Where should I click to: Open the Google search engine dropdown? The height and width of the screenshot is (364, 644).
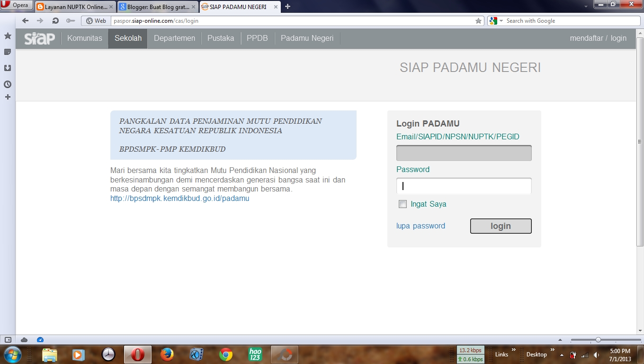coord(496,21)
